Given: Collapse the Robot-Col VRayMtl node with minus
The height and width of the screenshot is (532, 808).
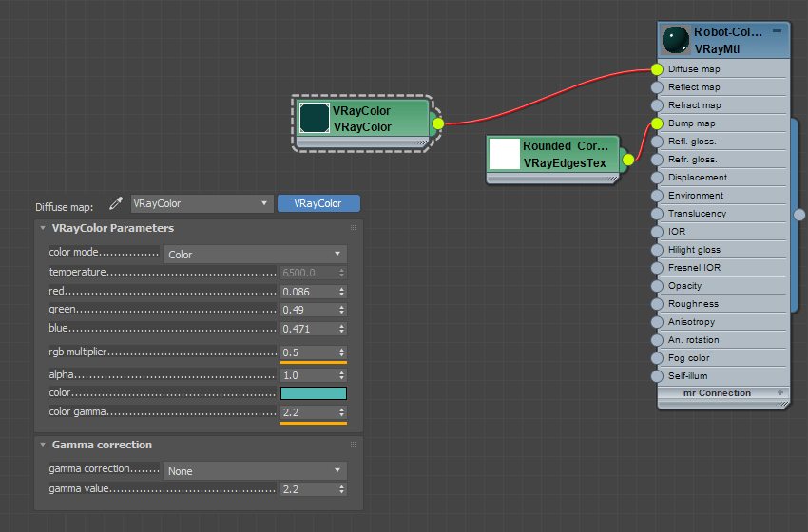Looking at the screenshot, I should [x=777, y=31].
